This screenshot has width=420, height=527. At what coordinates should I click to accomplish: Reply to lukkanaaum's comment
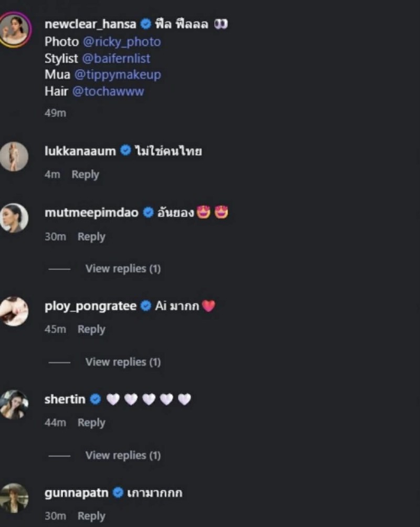(x=85, y=174)
